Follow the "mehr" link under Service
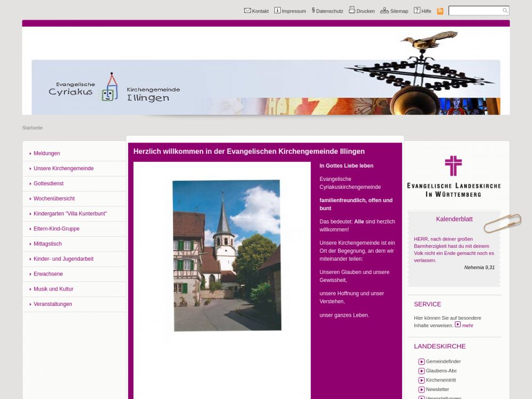Viewport: 532px width, 399px height. (467, 326)
